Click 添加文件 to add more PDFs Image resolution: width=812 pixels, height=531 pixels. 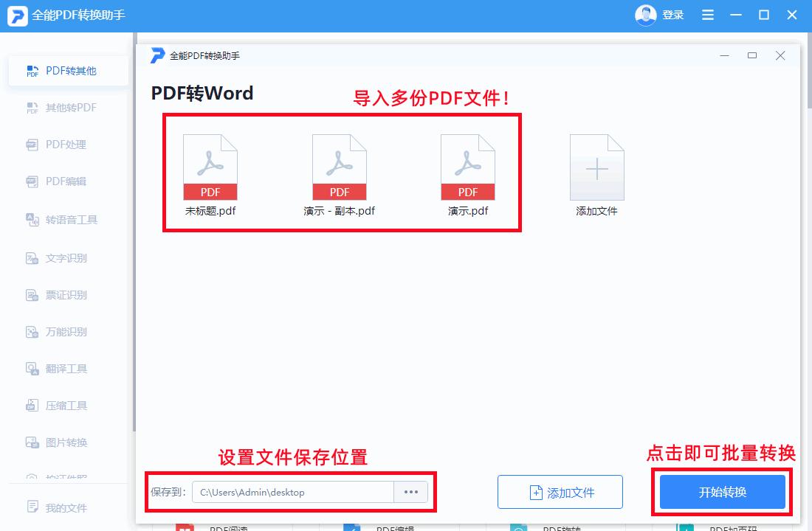click(560, 492)
